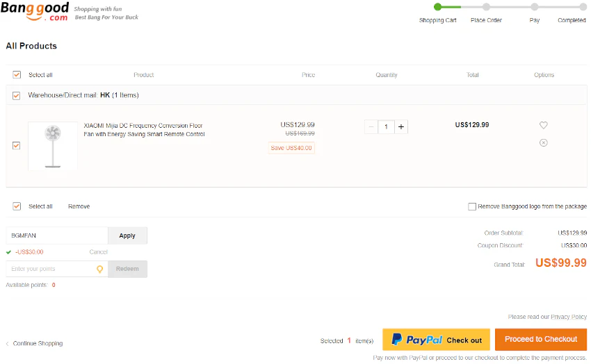Cancel the applied coupon

pos(98,252)
